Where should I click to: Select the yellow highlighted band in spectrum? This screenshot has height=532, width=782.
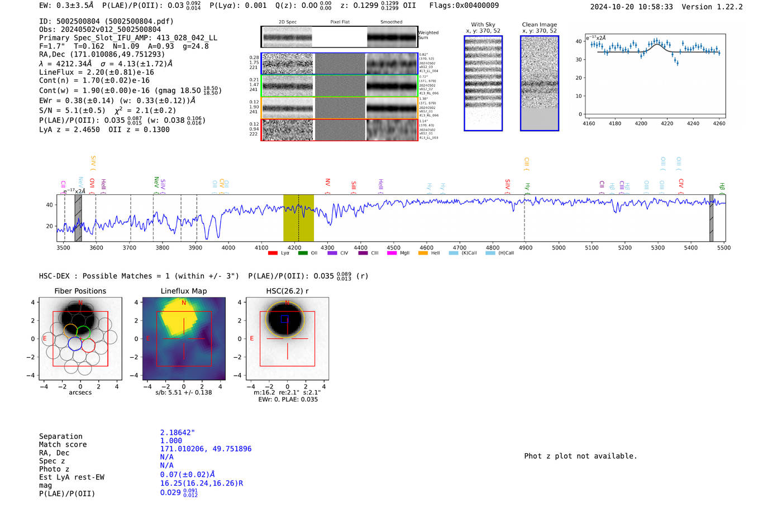click(298, 218)
